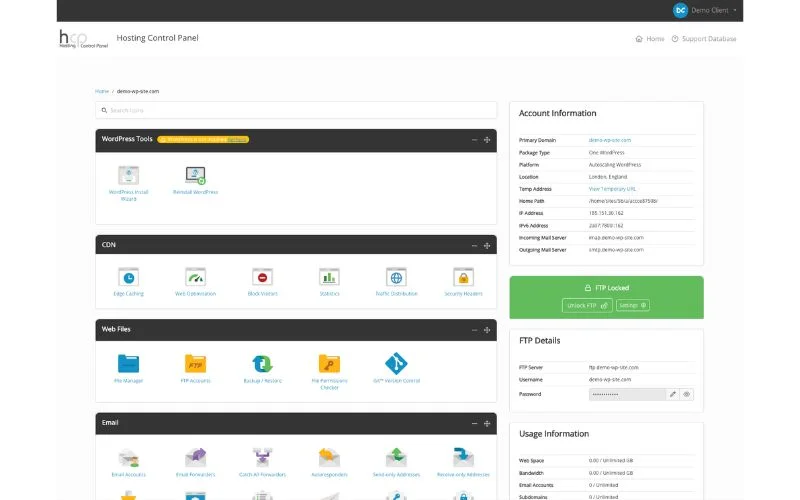
Task: Collapse the Web Files section
Action: (x=474, y=330)
